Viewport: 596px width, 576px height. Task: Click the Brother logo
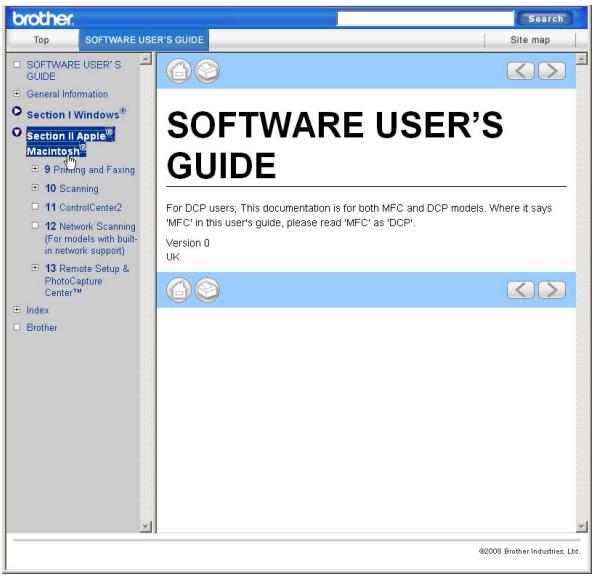[43, 18]
